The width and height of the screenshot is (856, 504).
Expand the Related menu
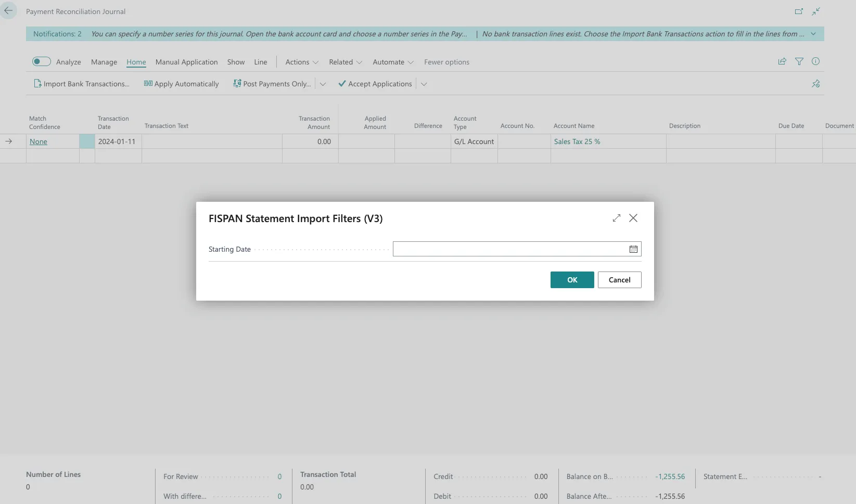(x=346, y=62)
